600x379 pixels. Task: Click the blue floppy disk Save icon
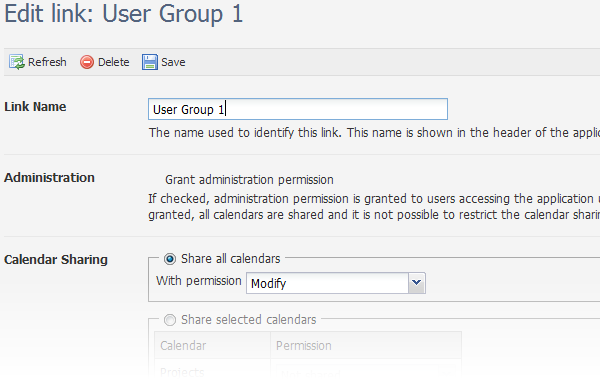(x=150, y=62)
